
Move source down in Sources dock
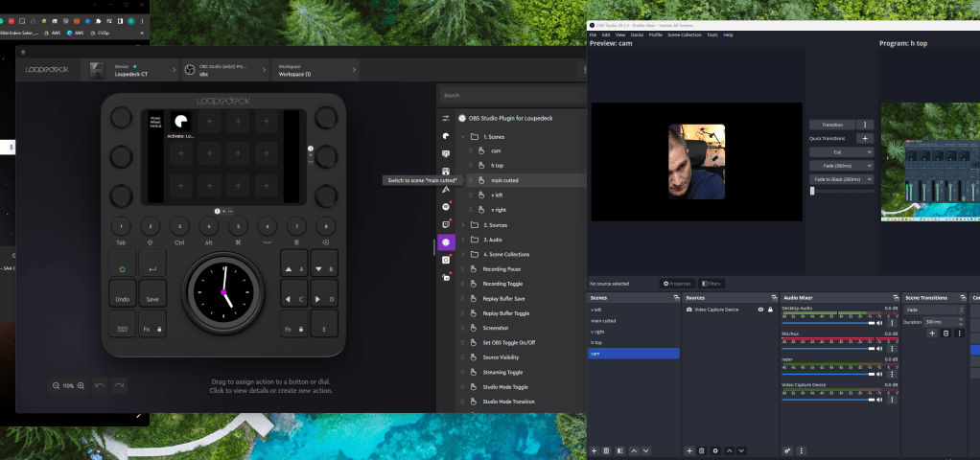[741, 450]
